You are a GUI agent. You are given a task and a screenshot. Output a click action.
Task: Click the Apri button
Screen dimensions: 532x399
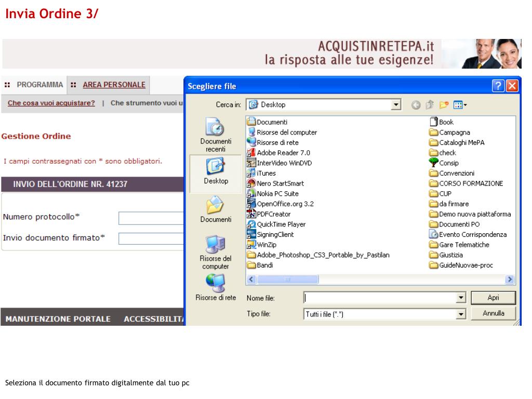tap(494, 298)
